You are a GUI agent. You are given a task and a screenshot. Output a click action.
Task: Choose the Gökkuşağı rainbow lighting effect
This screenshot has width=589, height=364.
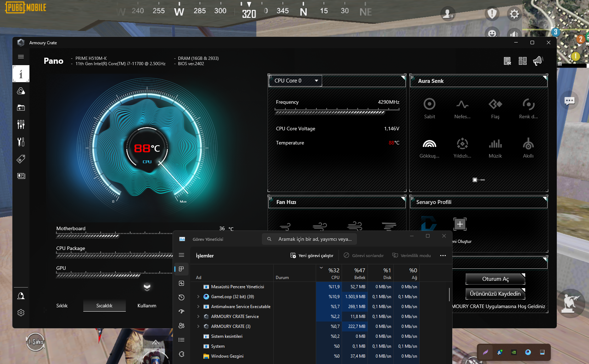click(x=429, y=144)
